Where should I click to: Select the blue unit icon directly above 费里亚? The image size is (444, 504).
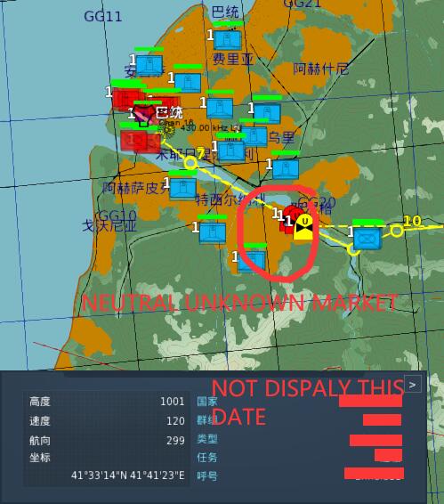pyautogui.click(x=227, y=40)
